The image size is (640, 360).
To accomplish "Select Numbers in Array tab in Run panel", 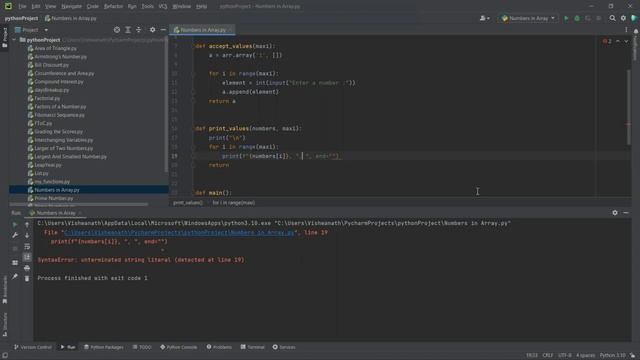I will (x=56, y=213).
